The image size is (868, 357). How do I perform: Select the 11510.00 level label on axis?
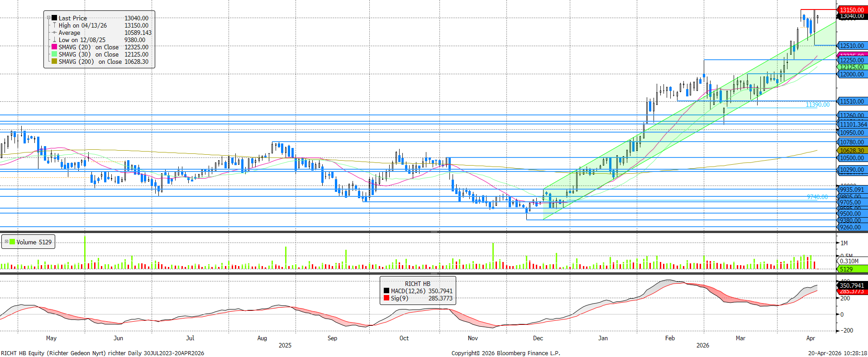(852, 101)
